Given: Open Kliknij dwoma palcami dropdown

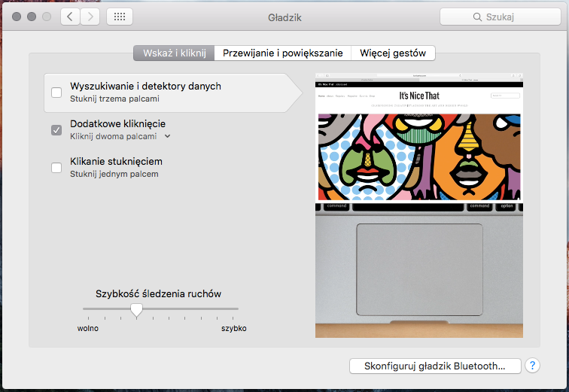Looking at the screenshot, I should click(x=120, y=136).
